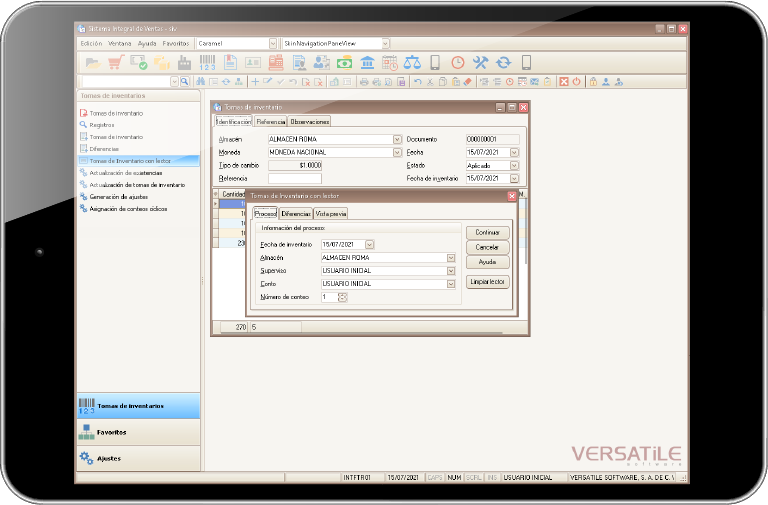This screenshot has height=505, width=768.
Task: Click the scissors cut icon
Action: point(431,82)
